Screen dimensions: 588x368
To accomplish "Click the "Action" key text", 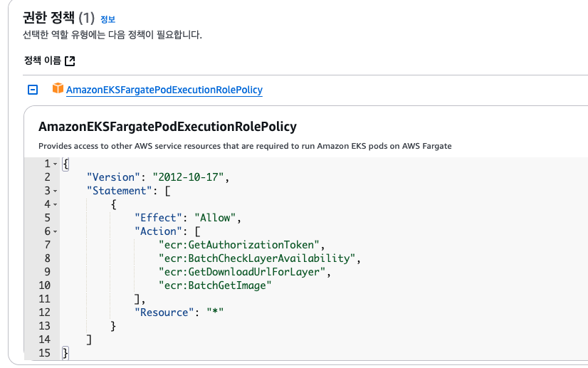I will pyautogui.click(x=158, y=231).
